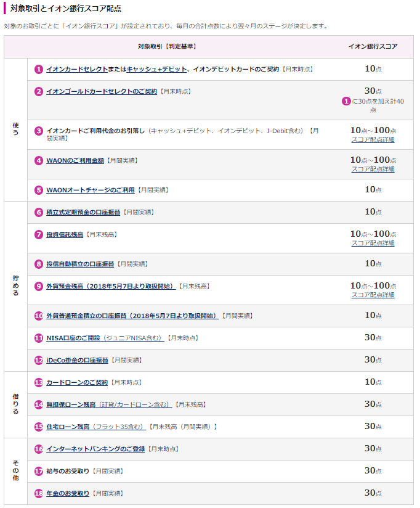The image size is (420, 508).
Task: Click the small 1 badge in 30点 score note
Action: pyautogui.click(x=346, y=101)
